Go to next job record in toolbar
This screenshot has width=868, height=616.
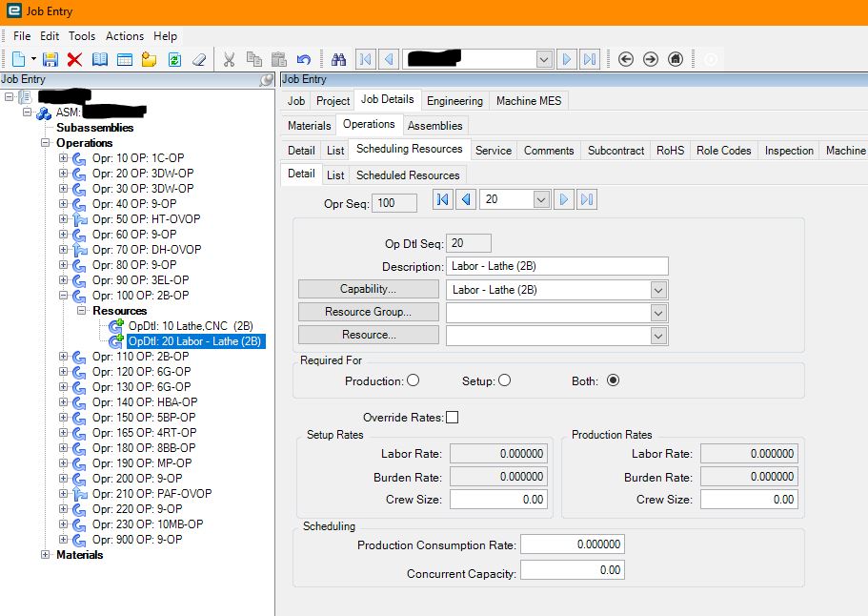[566, 59]
